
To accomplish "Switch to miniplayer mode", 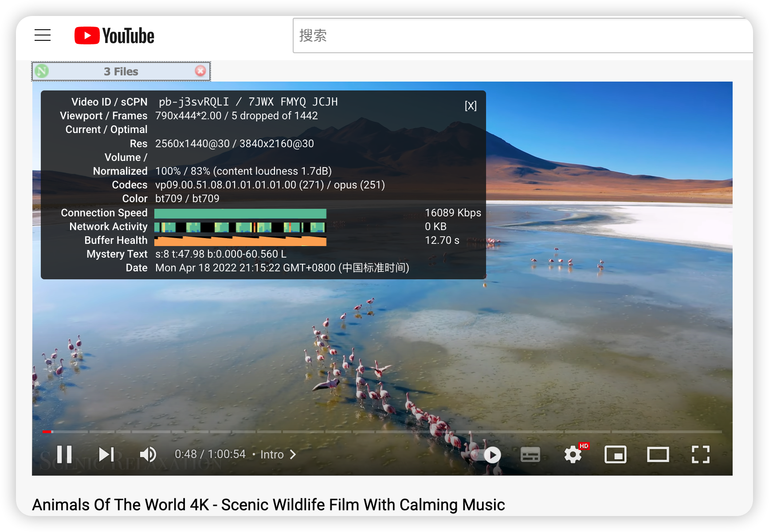I will coord(616,454).
